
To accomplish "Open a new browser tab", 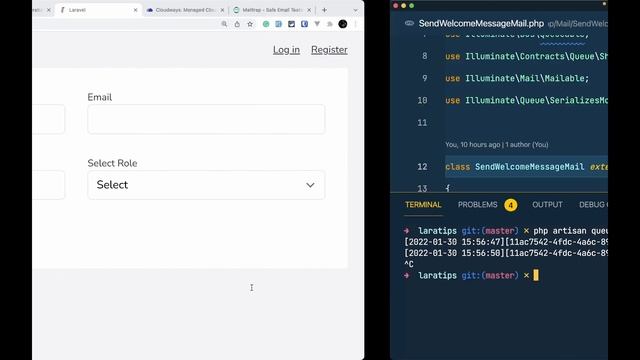I will point(324,10).
